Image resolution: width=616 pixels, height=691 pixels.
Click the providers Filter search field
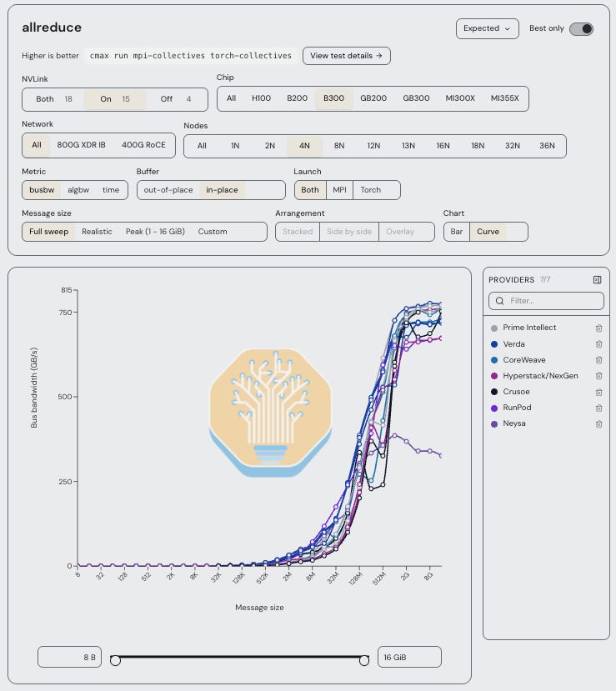click(546, 301)
